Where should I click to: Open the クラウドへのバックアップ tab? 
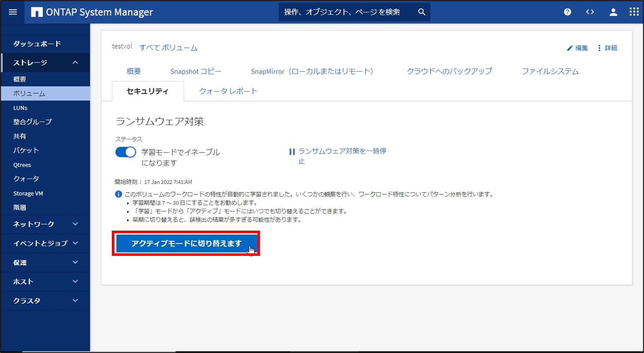click(x=449, y=71)
